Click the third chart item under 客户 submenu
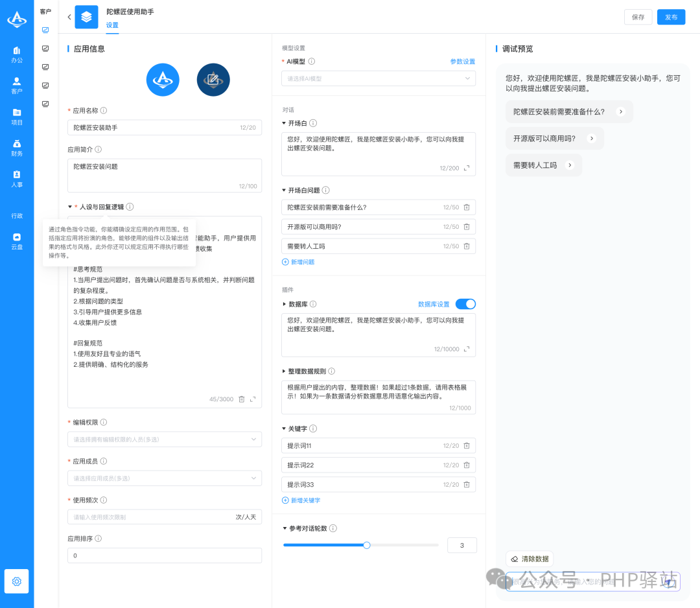The width and height of the screenshot is (700, 608). (45, 67)
